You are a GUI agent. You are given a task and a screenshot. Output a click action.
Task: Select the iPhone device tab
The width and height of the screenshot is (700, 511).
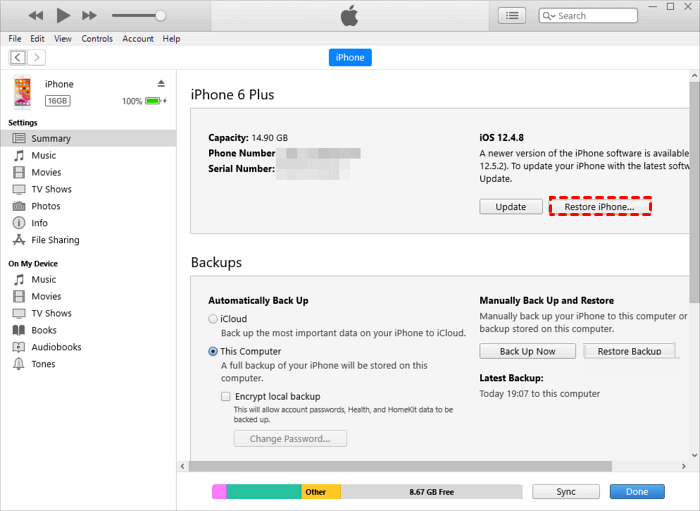350,57
